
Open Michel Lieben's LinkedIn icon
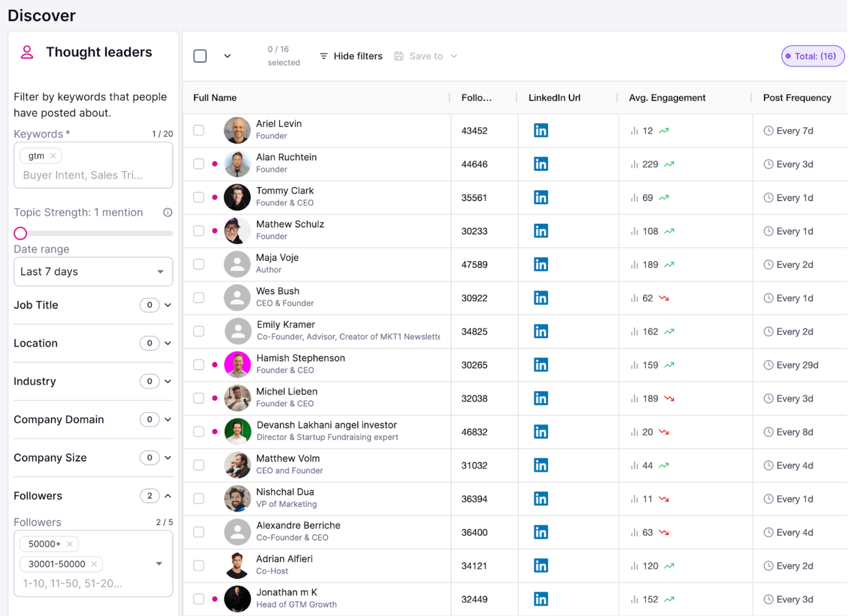541,398
